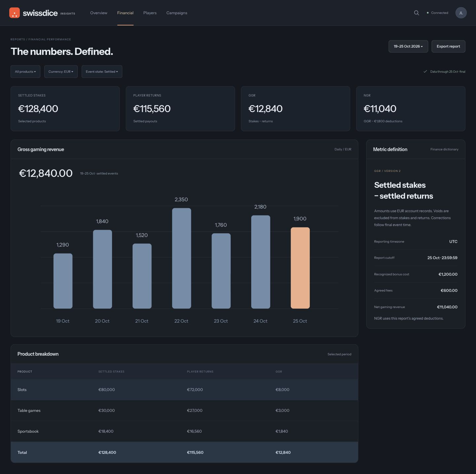
Task: Open the All products dropdown
Action: [x=25, y=72]
